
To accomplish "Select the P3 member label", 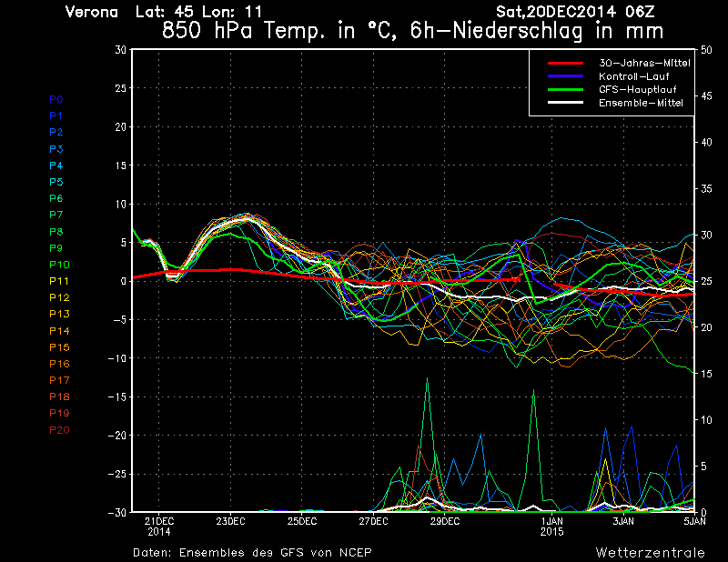I will tap(56, 149).
